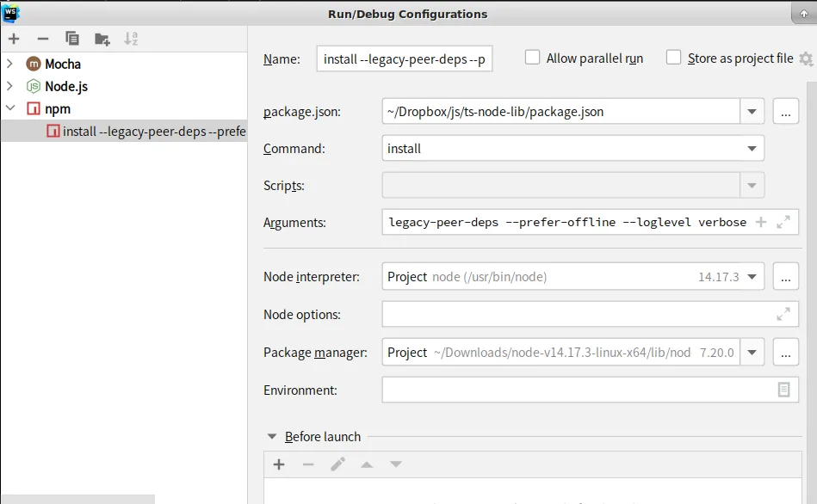This screenshot has height=504, width=817.
Task: Select the npm install configuration item
Action: click(x=153, y=132)
